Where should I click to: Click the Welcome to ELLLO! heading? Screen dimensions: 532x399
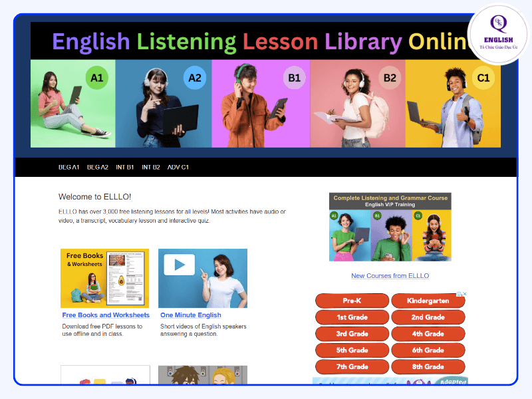(x=94, y=197)
